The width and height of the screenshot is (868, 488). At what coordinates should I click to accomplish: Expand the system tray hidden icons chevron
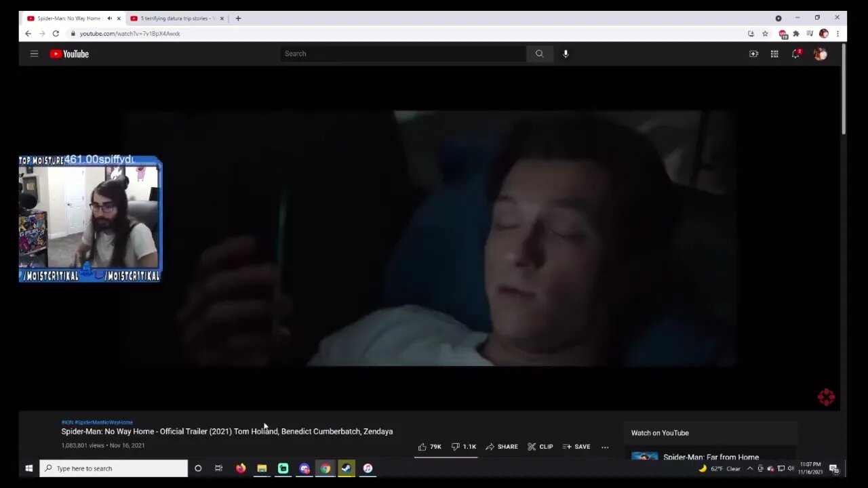click(x=749, y=468)
